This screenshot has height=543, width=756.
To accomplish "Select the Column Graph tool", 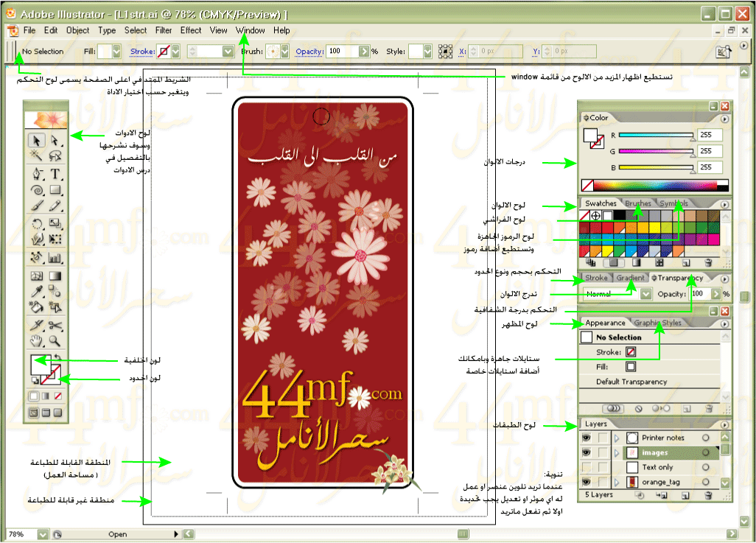I will tap(55, 258).
